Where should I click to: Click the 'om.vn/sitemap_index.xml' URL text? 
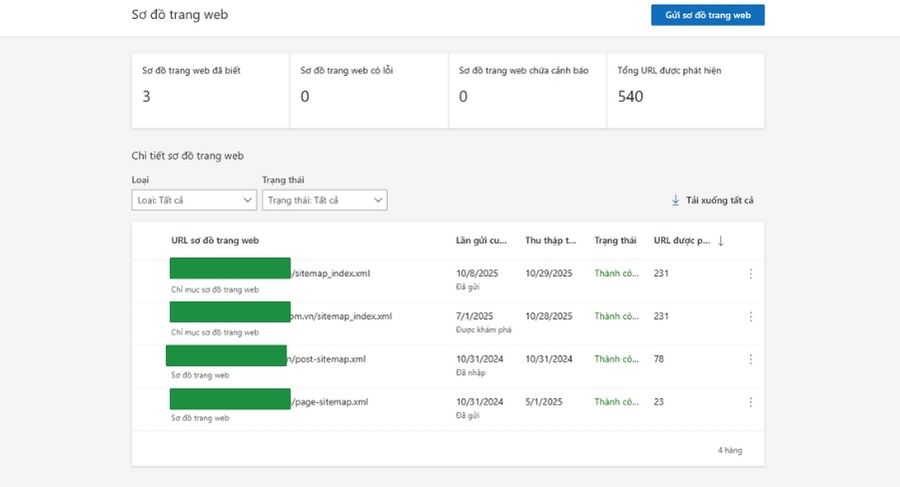[341, 316]
